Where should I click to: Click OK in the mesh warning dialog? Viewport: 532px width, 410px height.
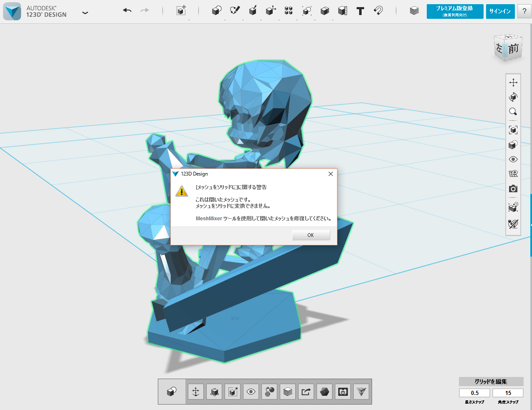click(x=311, y=235)
